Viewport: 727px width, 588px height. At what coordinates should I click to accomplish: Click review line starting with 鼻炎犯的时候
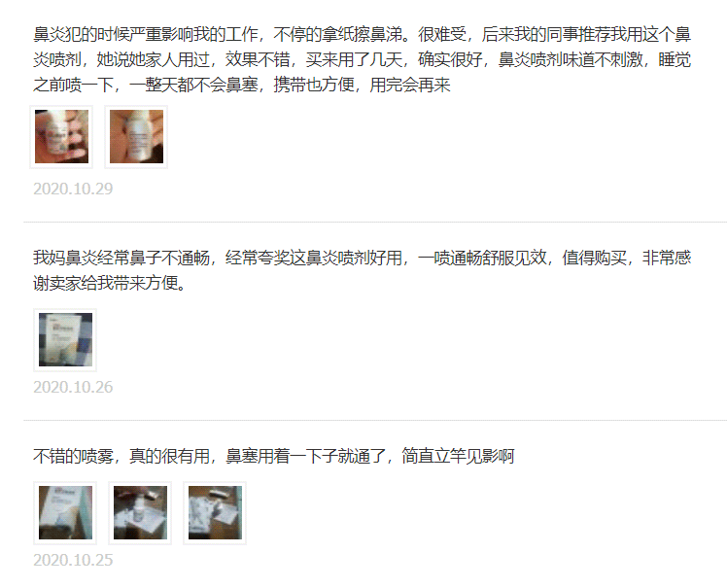[x=363, y=34]
